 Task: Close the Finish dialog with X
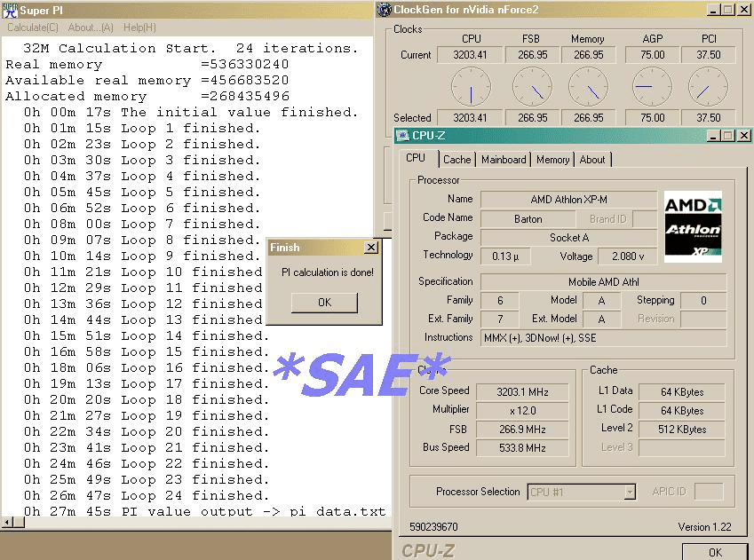pos(370,247)
